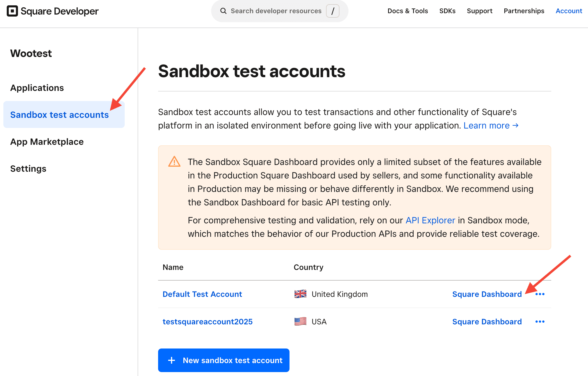Focus the Search developer resources field

276,11
